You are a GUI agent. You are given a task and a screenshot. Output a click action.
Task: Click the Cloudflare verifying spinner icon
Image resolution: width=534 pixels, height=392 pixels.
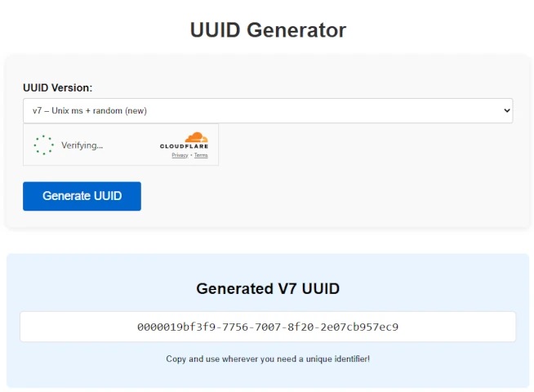pyautogui.click(x=42, y=145)
